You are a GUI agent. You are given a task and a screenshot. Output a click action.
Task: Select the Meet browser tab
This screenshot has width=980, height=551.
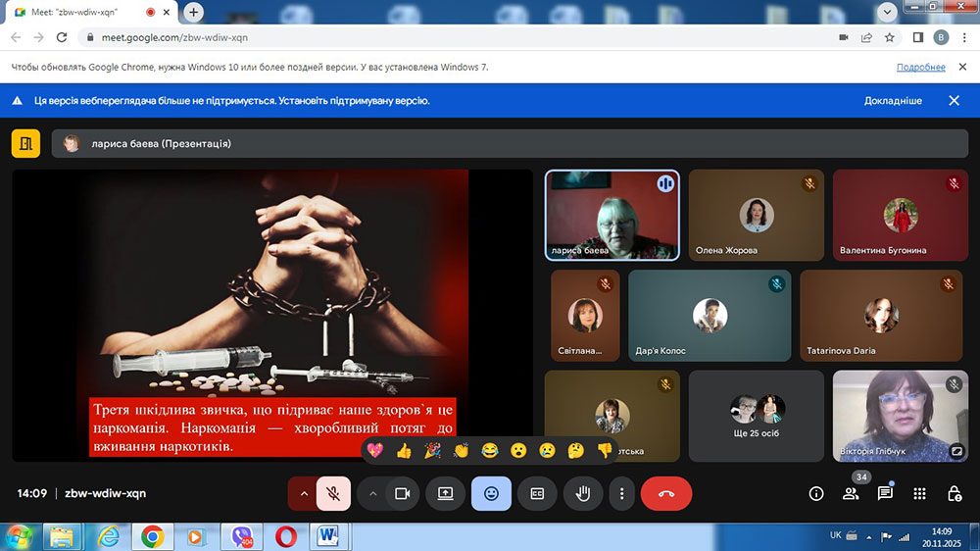[x=88, y=13]
